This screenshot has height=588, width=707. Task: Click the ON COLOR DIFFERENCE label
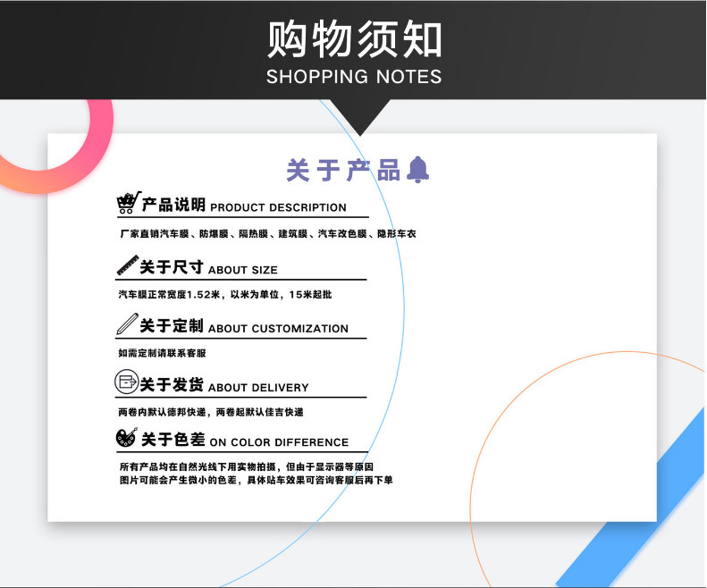[279, 442]
